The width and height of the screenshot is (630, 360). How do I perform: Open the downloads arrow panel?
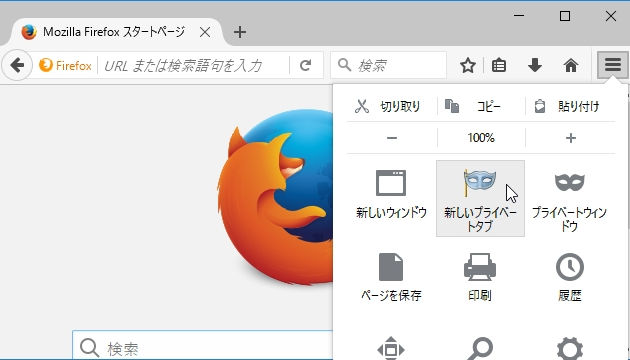point(535,65)
